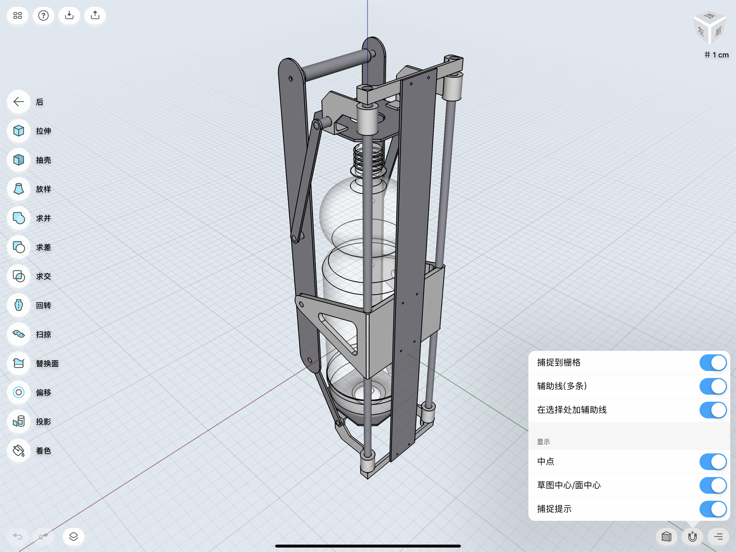Open the layers stack button
Viewport: 736px width, 552px height.
pyautogui.click(x=73, y=536)
